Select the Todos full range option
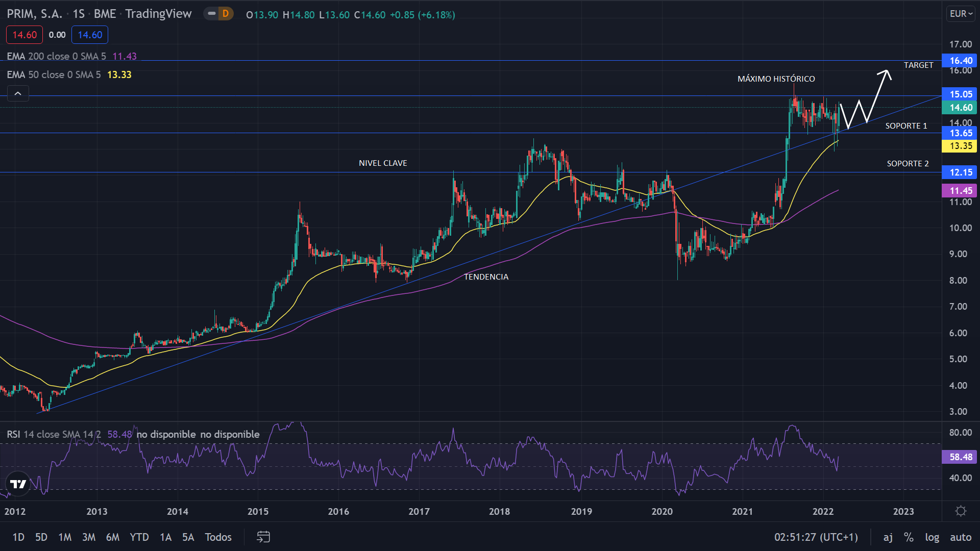This screenshot has height=551, width=980. [x=218, y=537]
